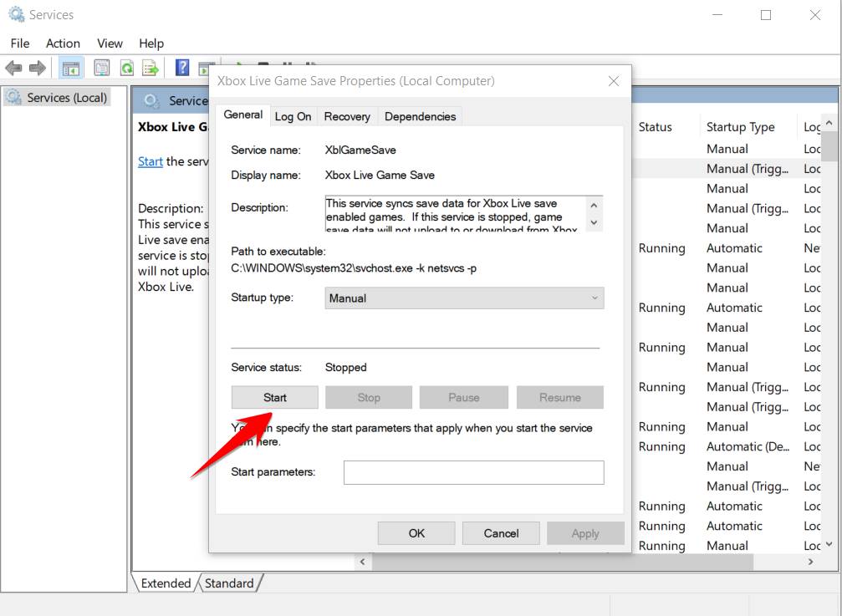Screen dimensions: 842x616
Task: Open Properties using the toolbar icon
Action: point(101,68)
